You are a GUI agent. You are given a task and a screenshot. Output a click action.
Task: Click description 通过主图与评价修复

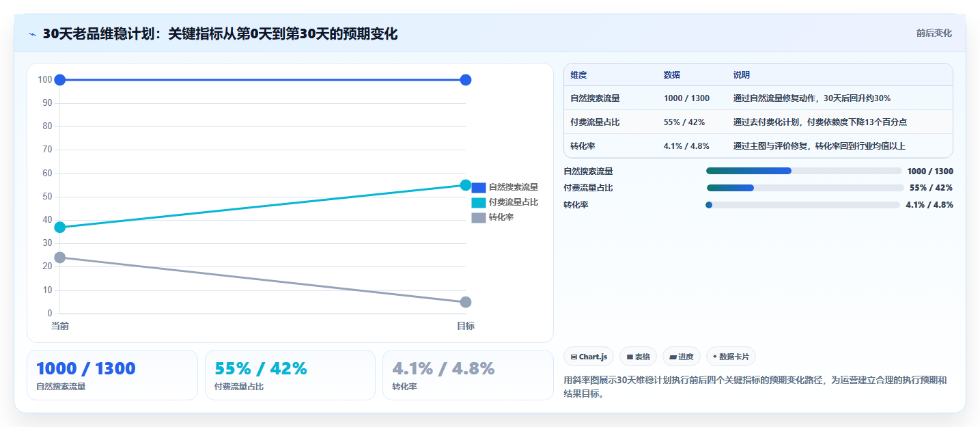(820, 146)
